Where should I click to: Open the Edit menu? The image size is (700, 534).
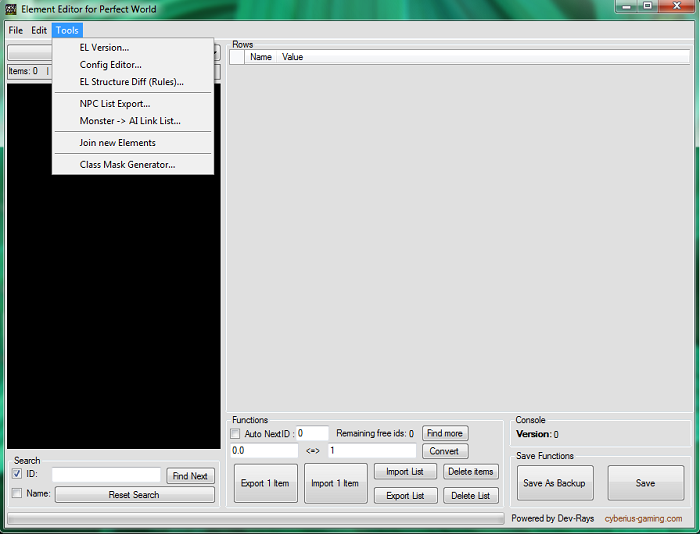[39, 30]
